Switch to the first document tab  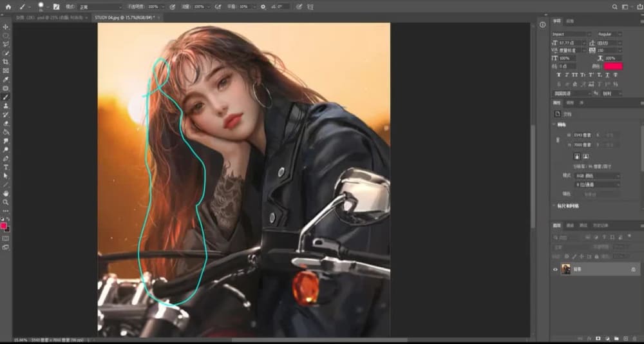[x=49, y=17]
